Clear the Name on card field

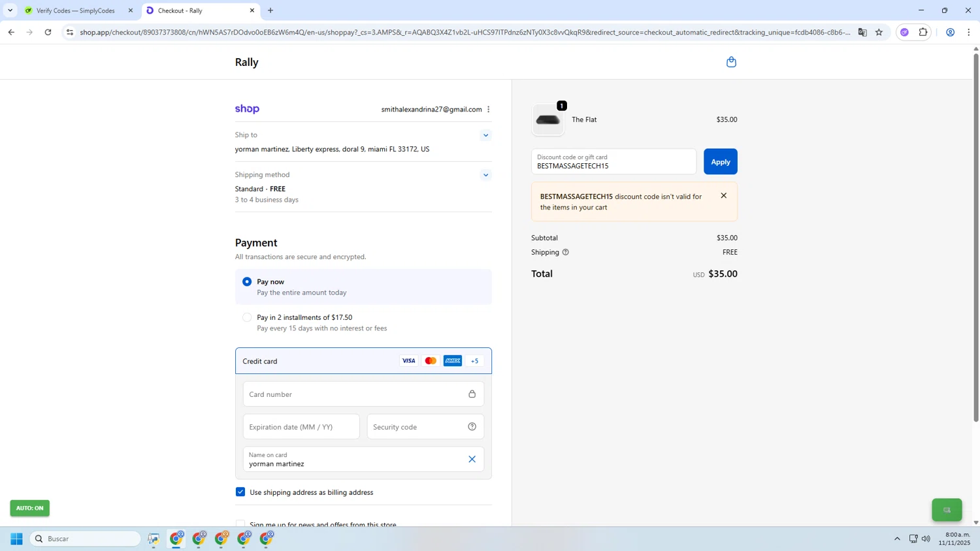[x=472, y=459]
